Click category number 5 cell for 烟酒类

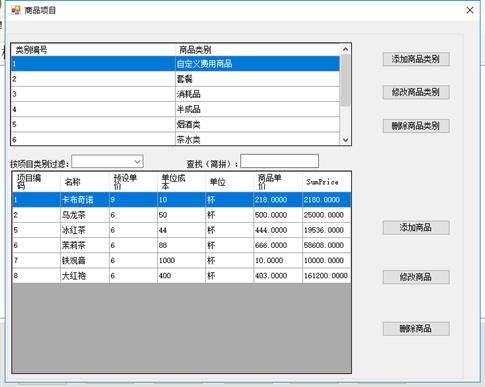click(x=93, y=124)
